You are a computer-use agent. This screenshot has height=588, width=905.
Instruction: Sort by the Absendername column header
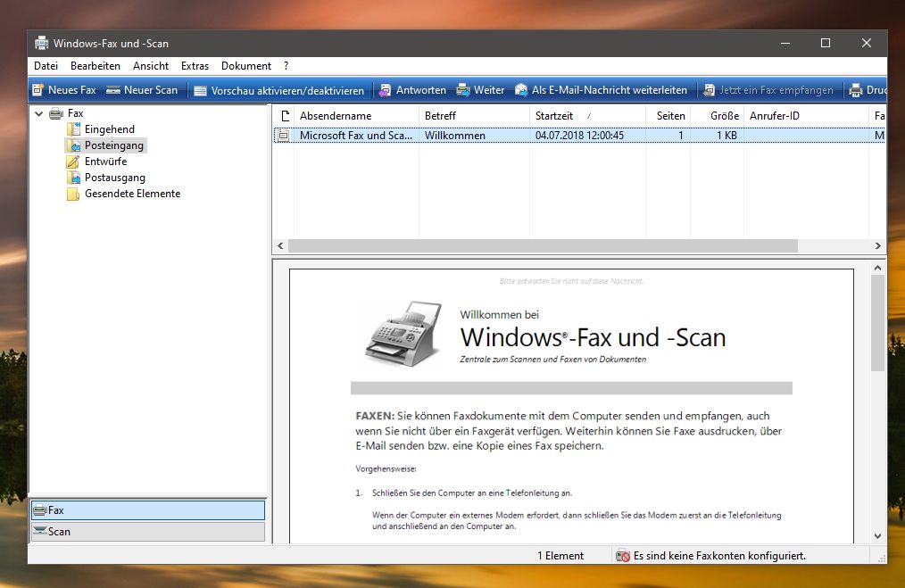pyautogui.click(x=357, y=116)
